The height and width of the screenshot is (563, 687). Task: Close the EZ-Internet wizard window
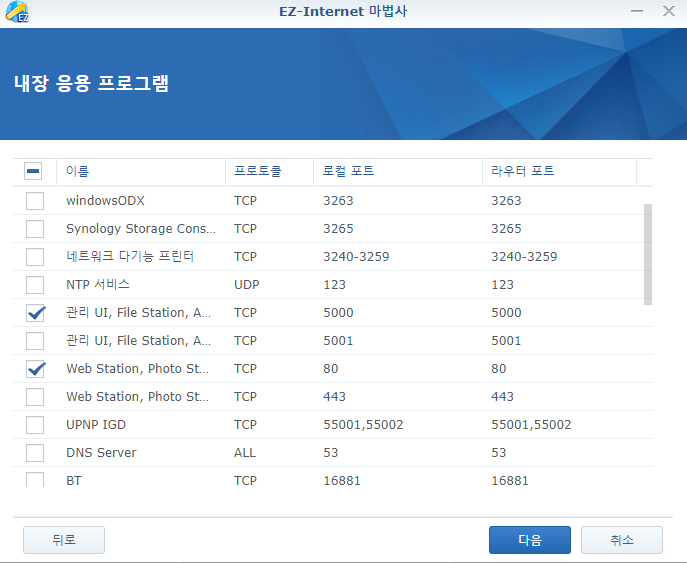(x=669, y=11)
